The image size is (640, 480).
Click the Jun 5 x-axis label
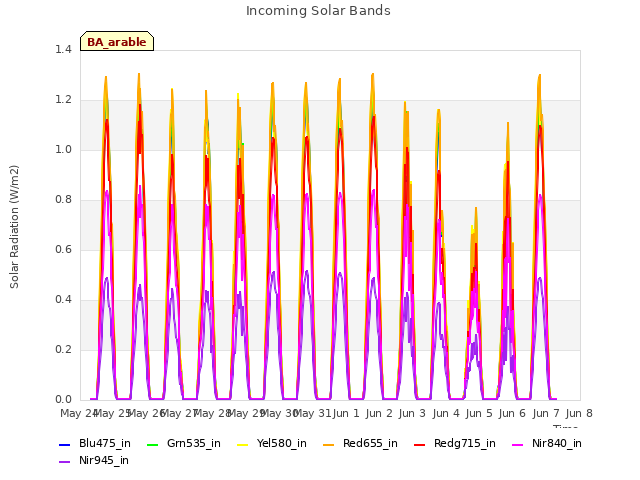(x=479, y=413)
